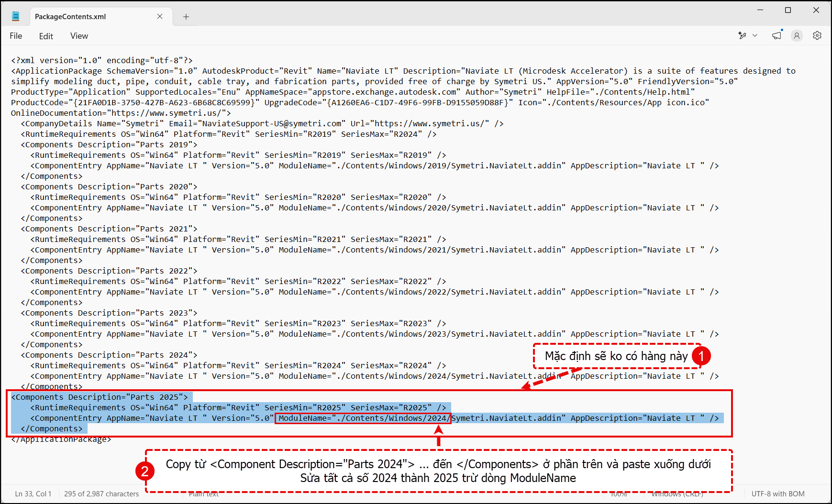Maximize the Notepad window
The image size is (832, 504).
pos(788,10)
